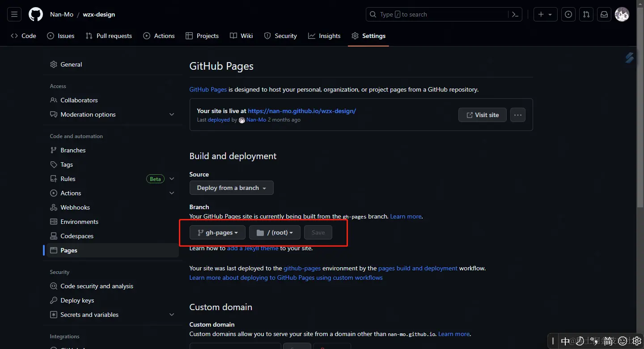The width and height of the screenshot is (644, 349).
Task: Switch to the Actions repository tab
Action: click(159, 36)
